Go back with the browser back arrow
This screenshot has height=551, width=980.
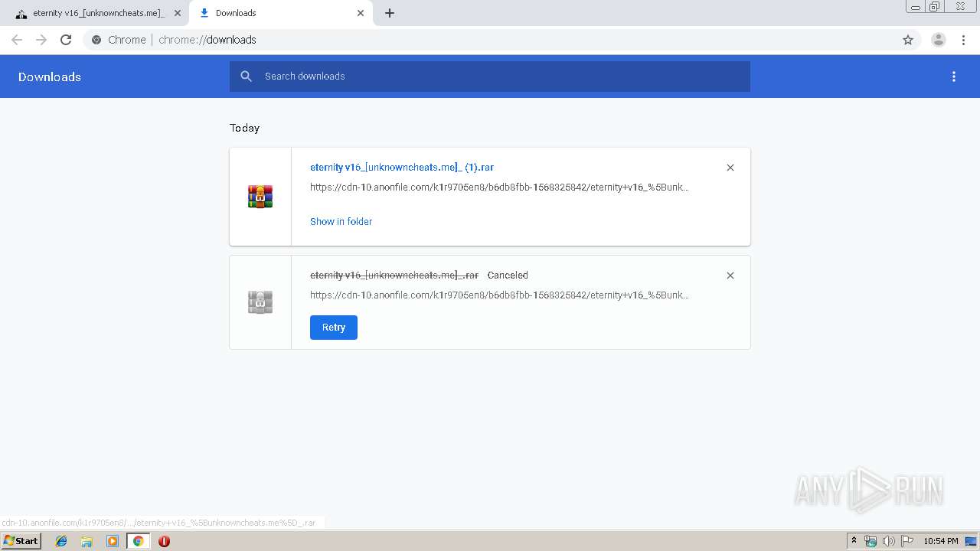(17, 40)
